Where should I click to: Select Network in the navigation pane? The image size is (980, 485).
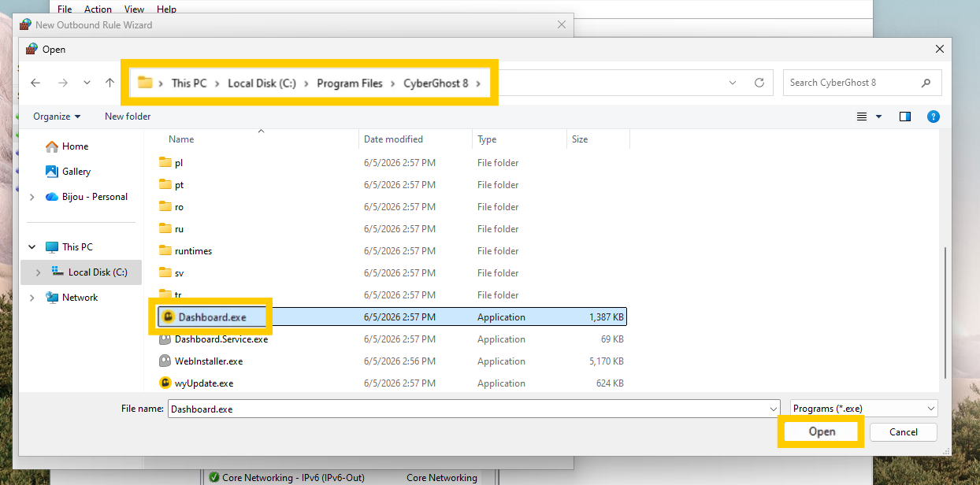[72, 298]
